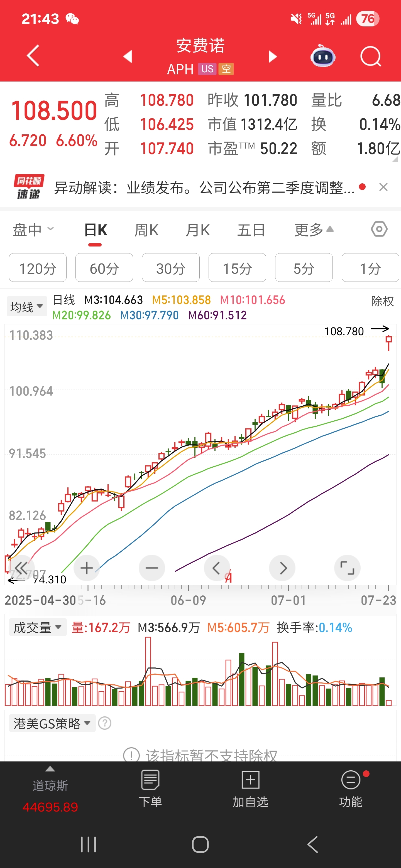Dismiss the 异动解读 news banner
This screenshot has height=868, width=401.
(383, 187)
